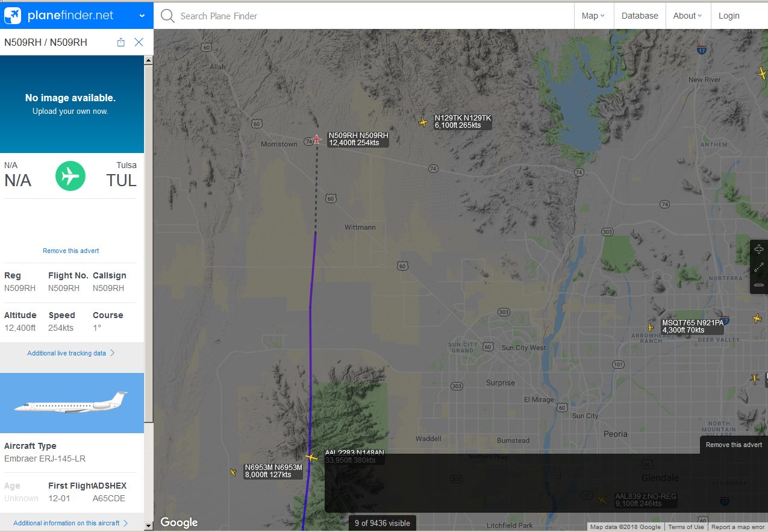Image resolution: width=768 pixels, height=532 pixels.
Task: Click the A65CDE ADSHEX value
Action: click(109, 498)
